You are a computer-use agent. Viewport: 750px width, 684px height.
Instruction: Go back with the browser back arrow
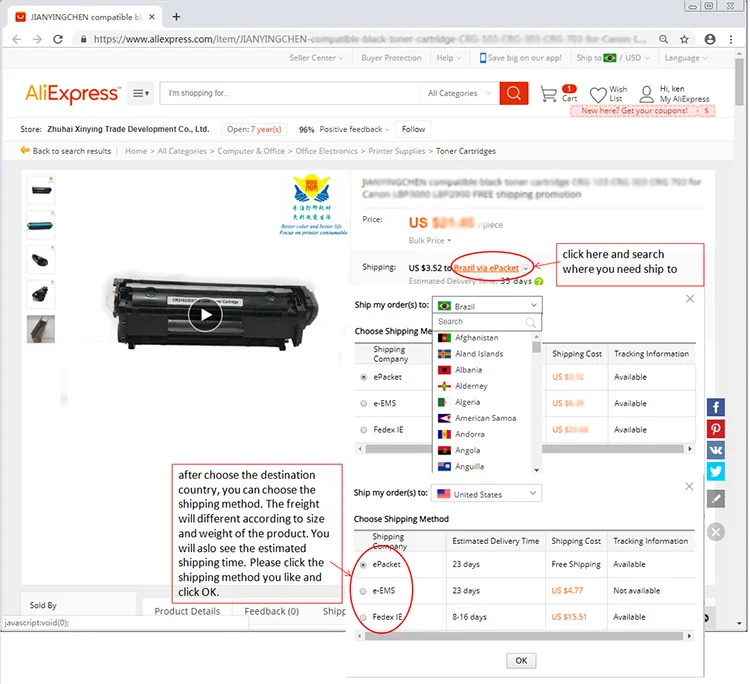pos(17,39)
